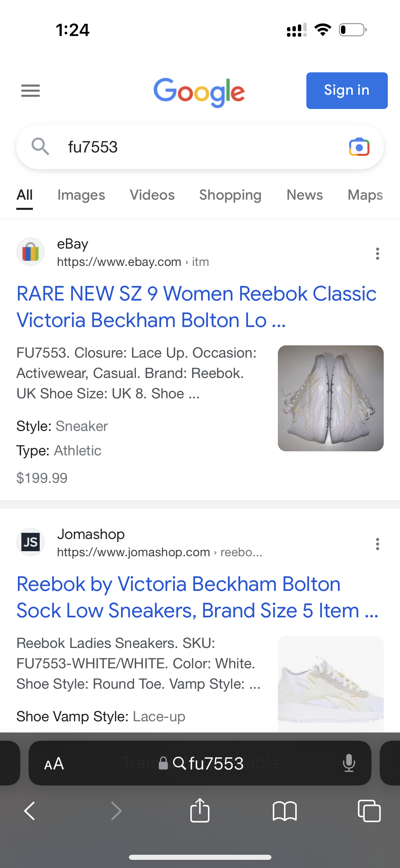Tap the Google Lens camera icon
This screenshot has width=400, height=868.
(359, 147)
